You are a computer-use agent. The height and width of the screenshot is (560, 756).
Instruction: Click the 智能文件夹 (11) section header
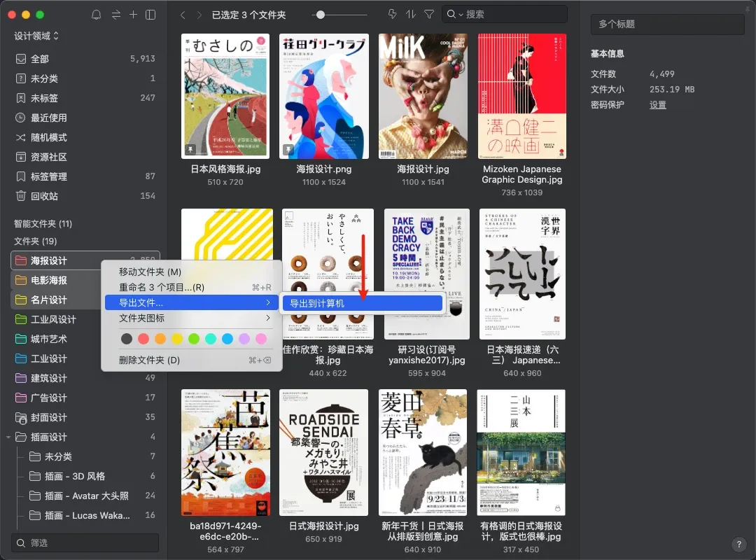pos(43,224)
